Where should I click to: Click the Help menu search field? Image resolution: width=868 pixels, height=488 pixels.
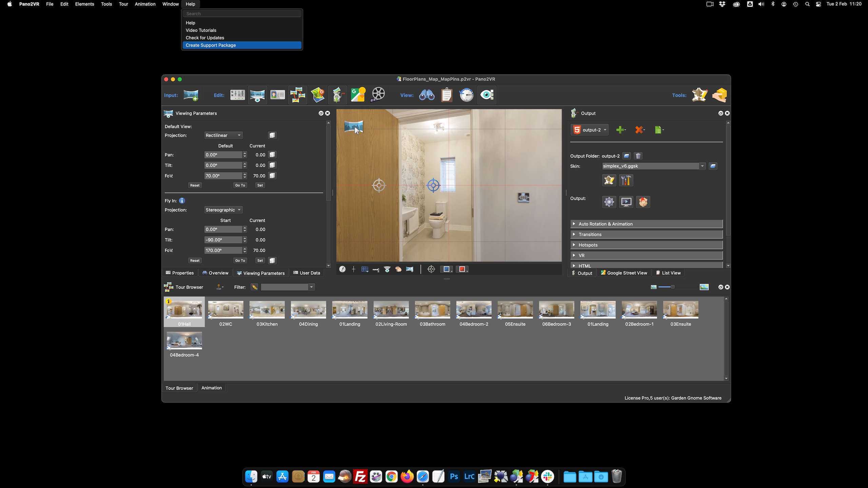tap(242, 14)
